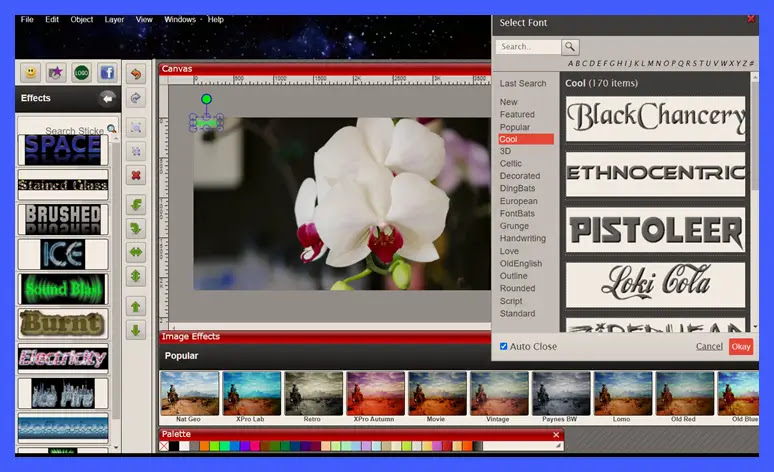
Task: Open the Help menu
Action: 215,19
